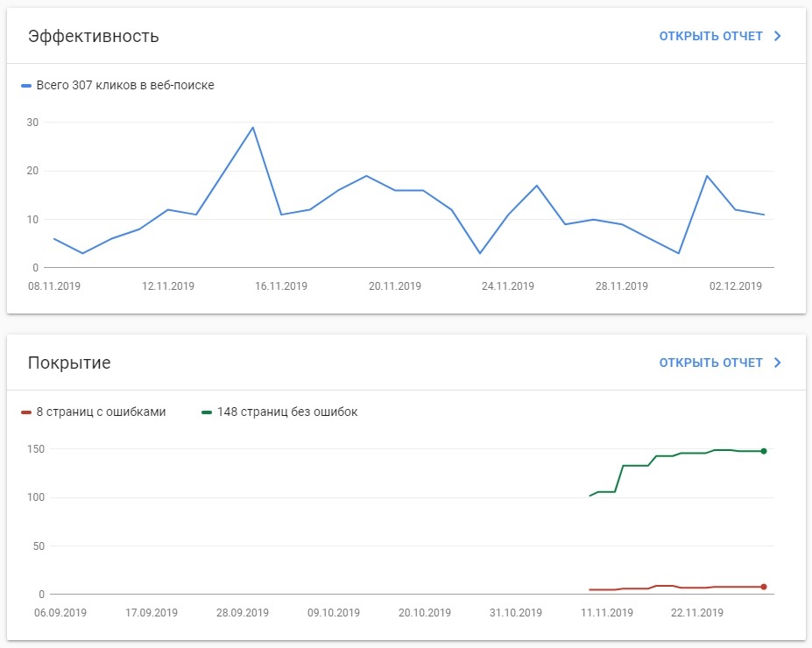
Task: Select the "8 страниц с ошибками" legend label
Action: coord(101,412)
